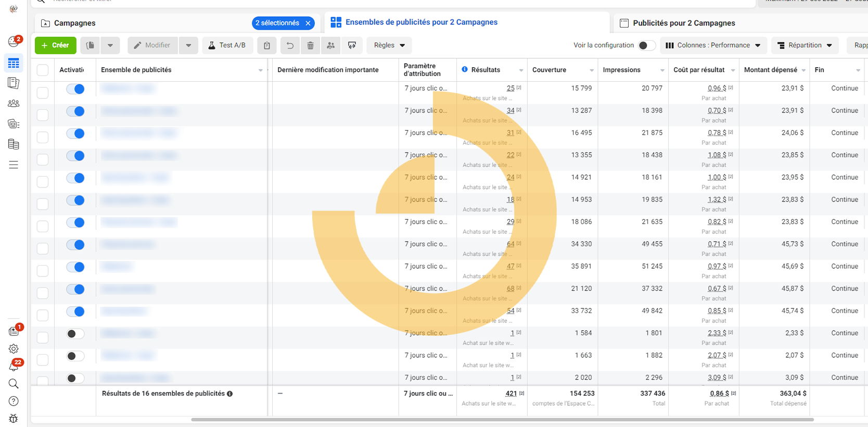868x427 pixels.
Task: Click the duplicate ad set icon
Action: pos(90,45)
